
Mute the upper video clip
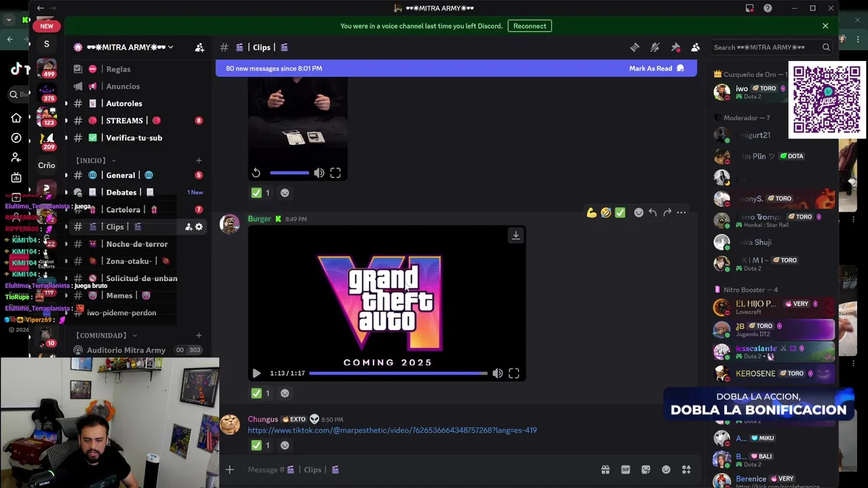click(319, 173)
